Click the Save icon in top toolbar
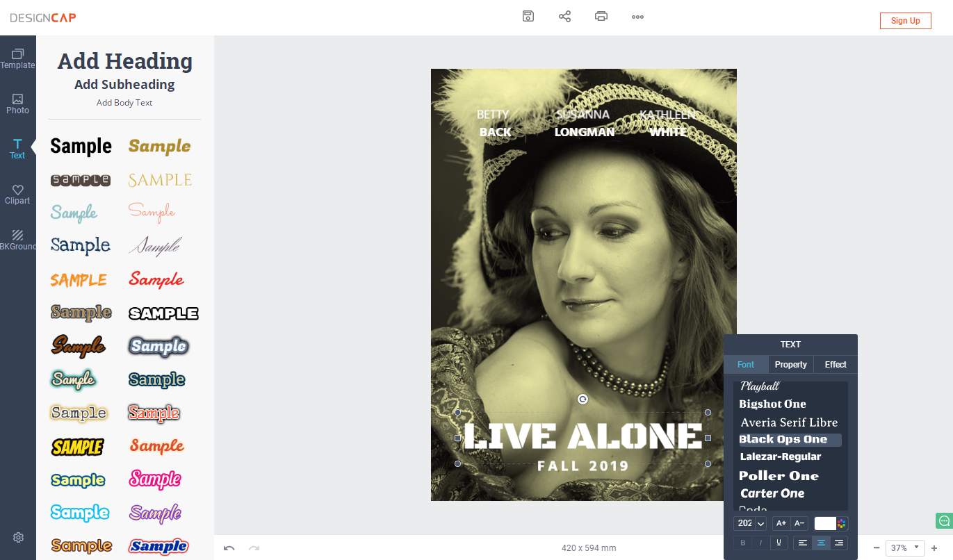Viewport: 953px width, 560px height. 528,16
